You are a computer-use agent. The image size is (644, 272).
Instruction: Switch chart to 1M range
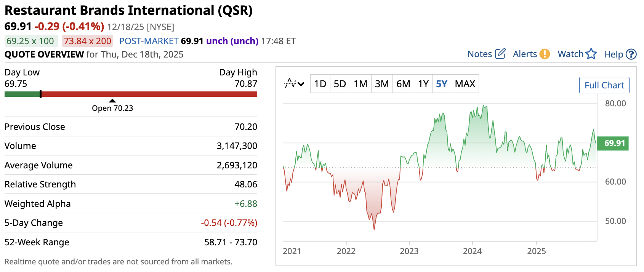click(x=360, y=84)
